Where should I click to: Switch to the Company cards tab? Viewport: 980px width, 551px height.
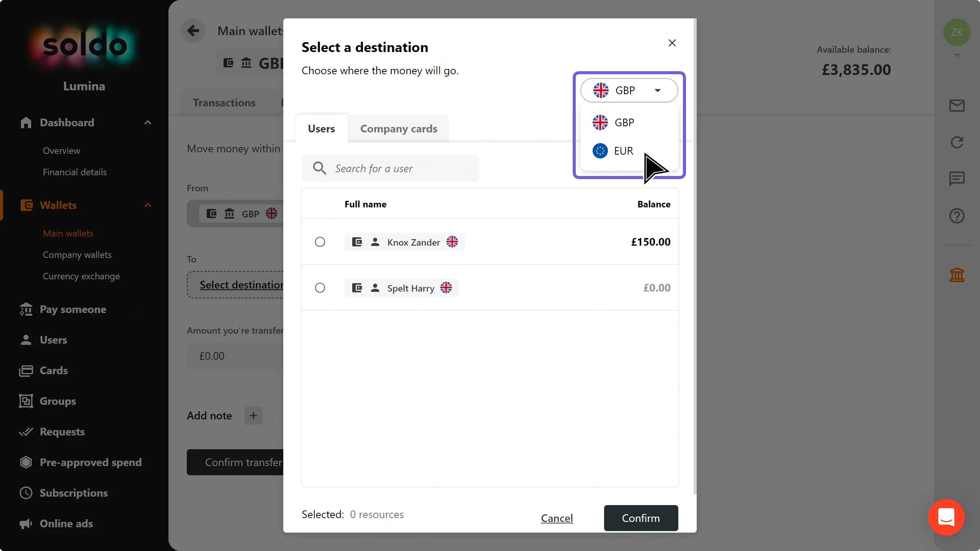click(399, 129)
